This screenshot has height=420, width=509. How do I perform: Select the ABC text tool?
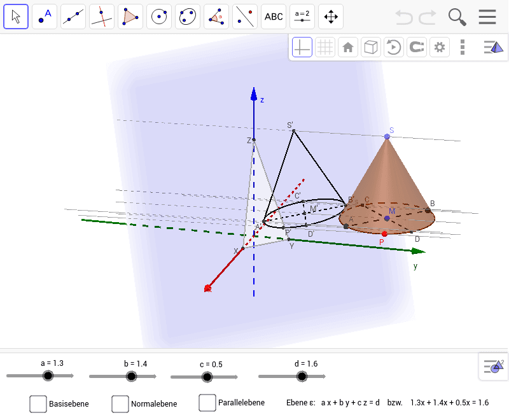[274, 17]
